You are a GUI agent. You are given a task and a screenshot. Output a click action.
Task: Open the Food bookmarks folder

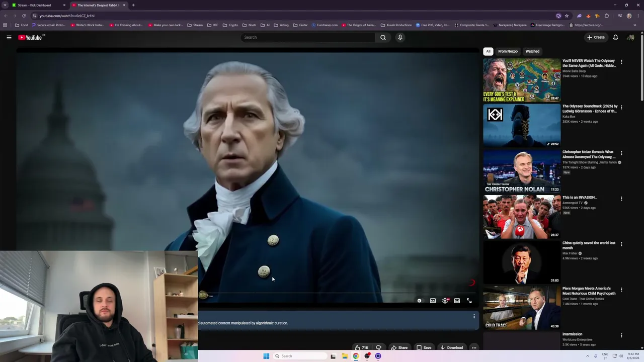(22, 25)
